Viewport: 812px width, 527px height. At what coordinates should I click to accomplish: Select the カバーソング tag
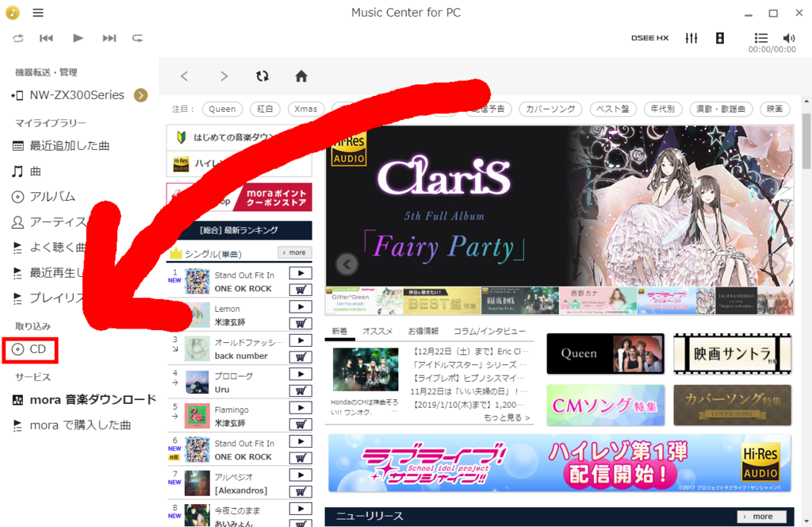coord(550,109)
